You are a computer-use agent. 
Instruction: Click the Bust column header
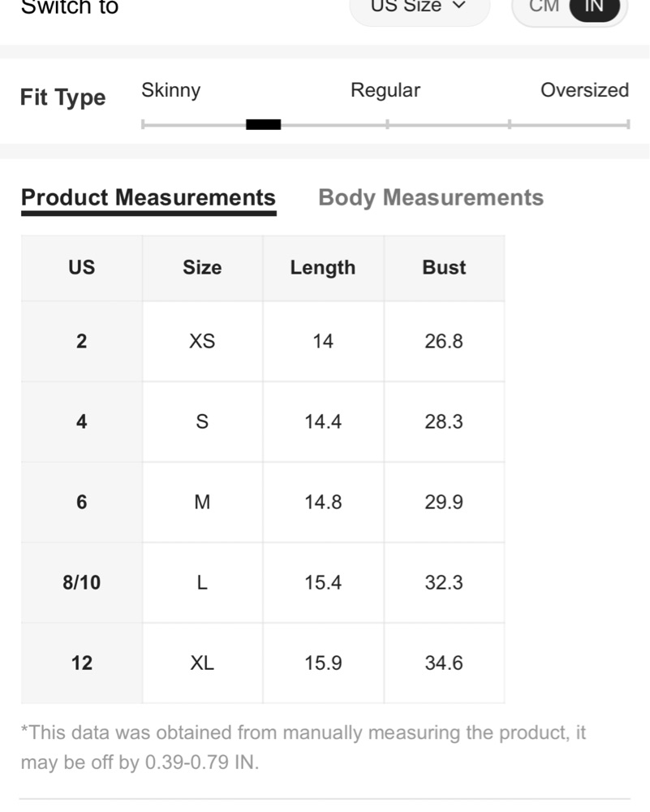click(x=444, y=268)
